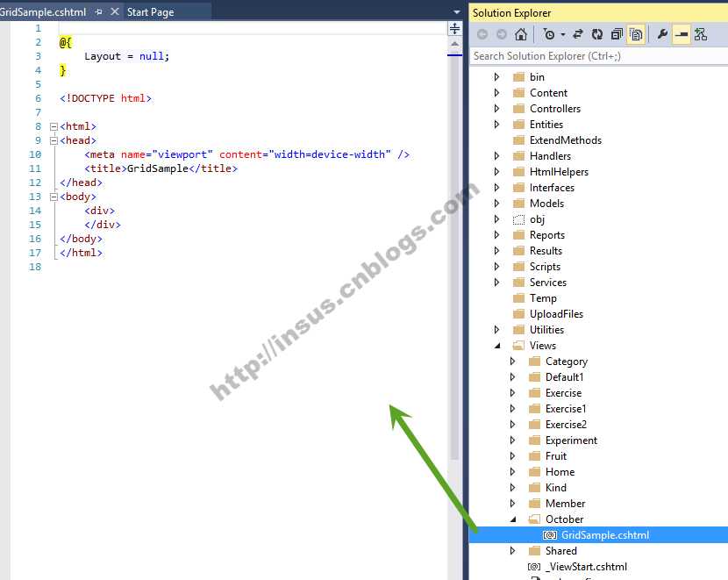Image resolution: width=728 pixels, height=580 pixels.
Task: Select the hidden obj folder icon
Action: [518, 219]
